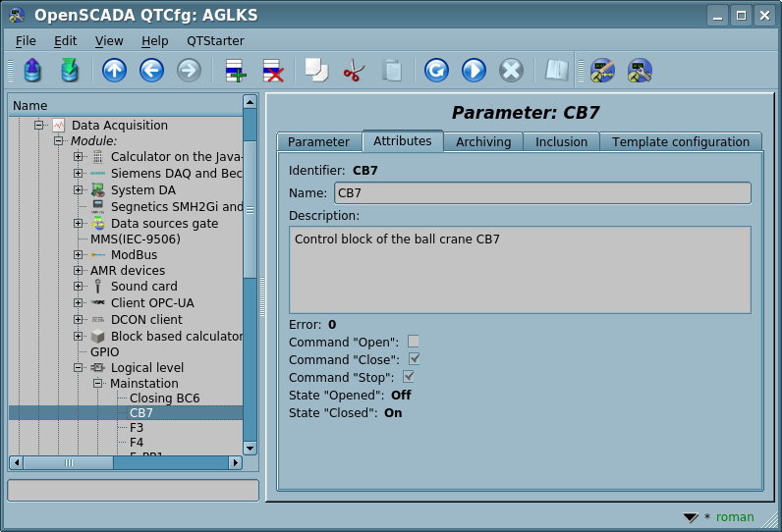This screenshot has height=532, width=782.
Task: Collapse the Logical level tree node
Action: (79, 368)
